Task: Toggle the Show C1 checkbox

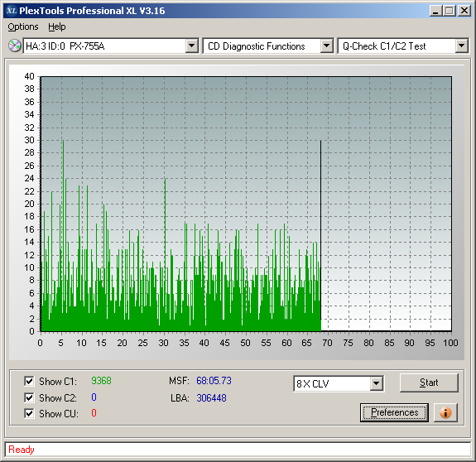Action: click(x=29, y=381)
